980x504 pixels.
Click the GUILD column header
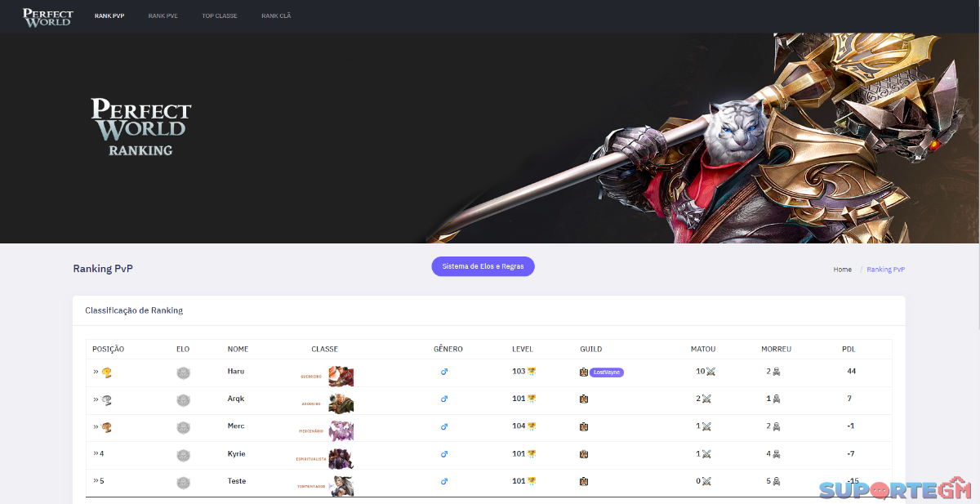(x=591, y=349)
